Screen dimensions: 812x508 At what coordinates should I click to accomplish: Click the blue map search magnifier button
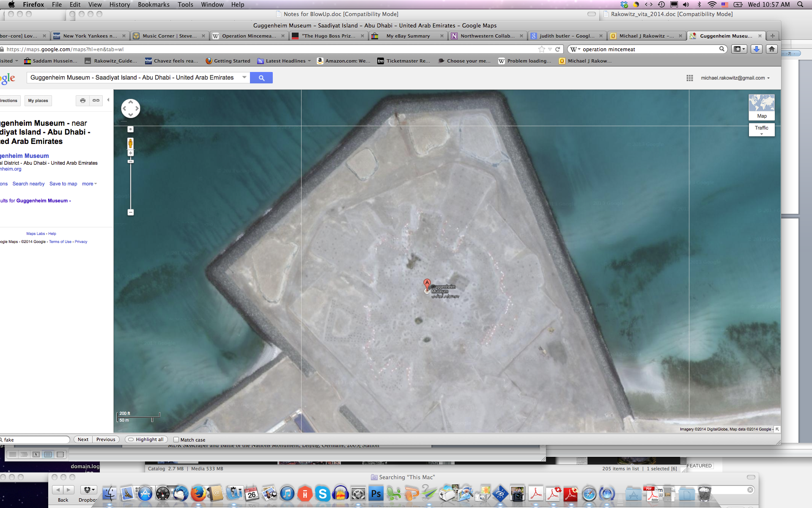tap(261, 78)
